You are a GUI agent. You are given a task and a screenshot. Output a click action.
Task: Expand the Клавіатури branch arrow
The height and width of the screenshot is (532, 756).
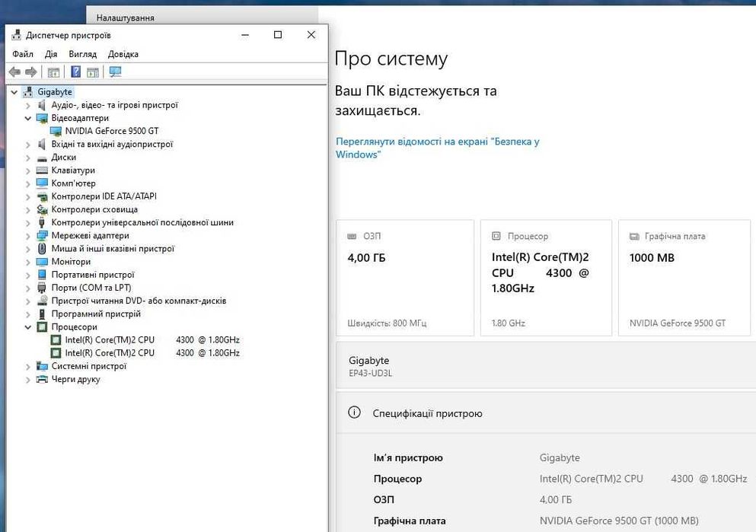pos(28,170)
